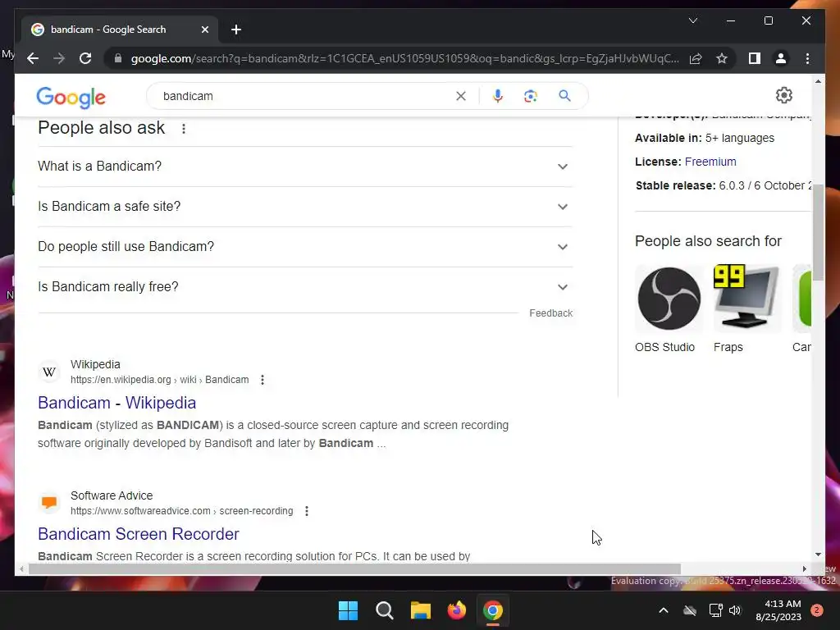
Task: Click the bandicam search input field
Action: [x=305, y=96]
